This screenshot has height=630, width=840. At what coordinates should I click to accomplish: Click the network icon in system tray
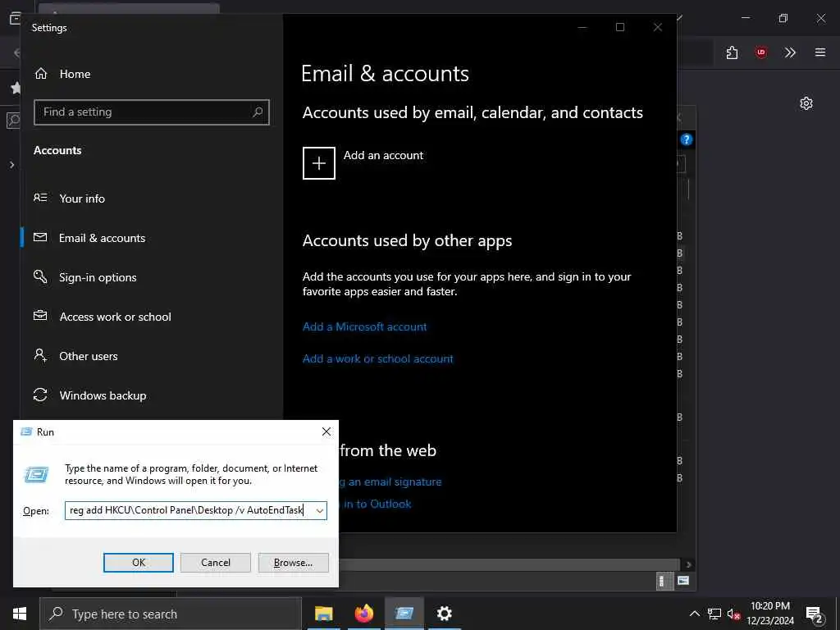[714, 614]
